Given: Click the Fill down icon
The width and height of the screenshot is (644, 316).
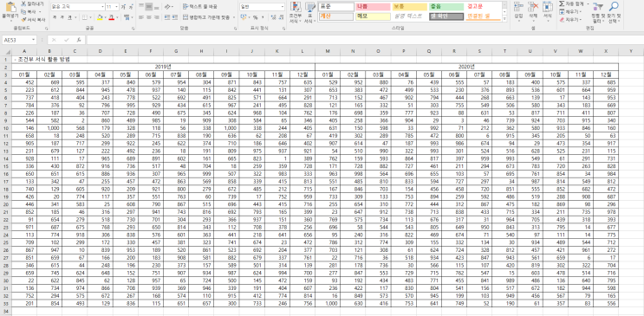Looking at the screenshot, I should [x=562, y=11].
